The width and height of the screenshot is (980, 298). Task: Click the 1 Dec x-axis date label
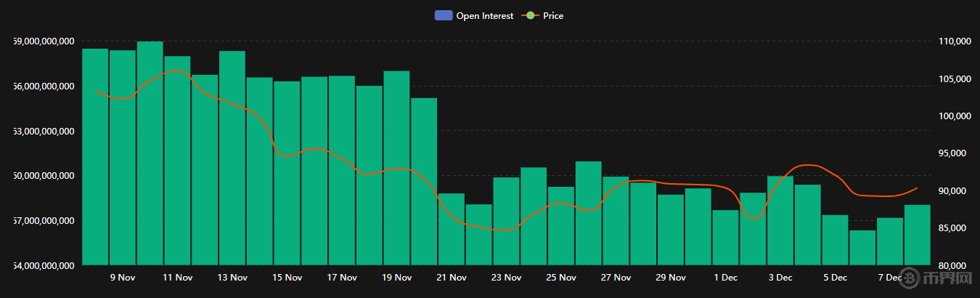click(x=726, y=278)
